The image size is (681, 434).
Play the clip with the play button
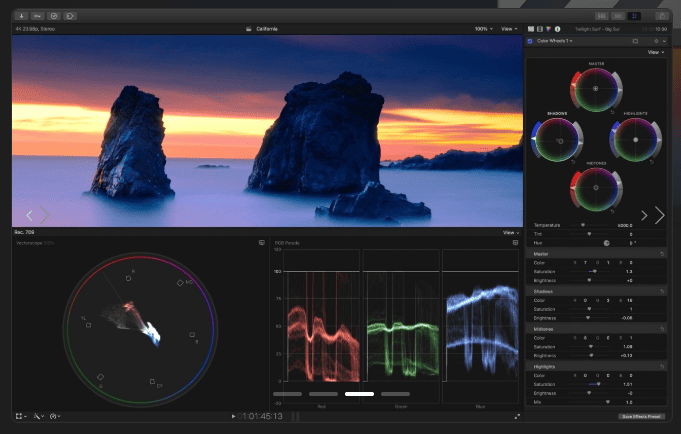233,416
